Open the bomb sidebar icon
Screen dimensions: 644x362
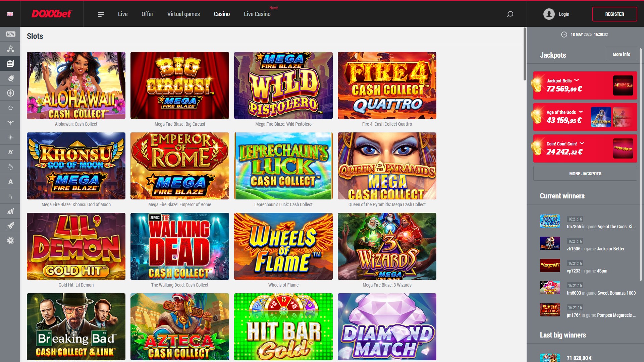[10, 167]
